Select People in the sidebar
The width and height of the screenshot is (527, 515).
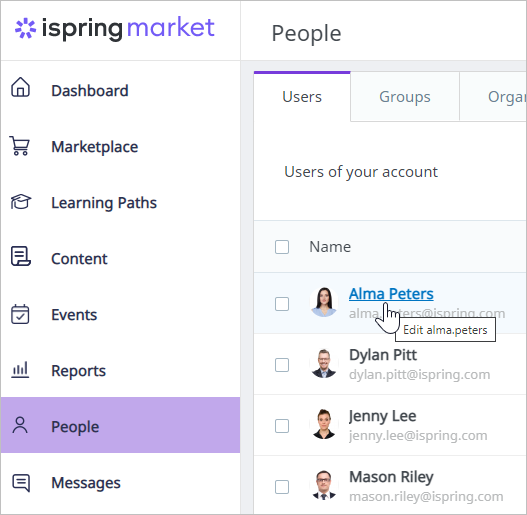[120, 425]
